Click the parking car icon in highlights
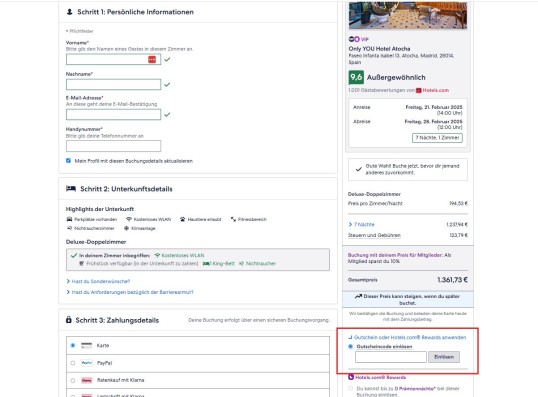The image size is (538, 397). pyautogui.click(x=69, y=219)
